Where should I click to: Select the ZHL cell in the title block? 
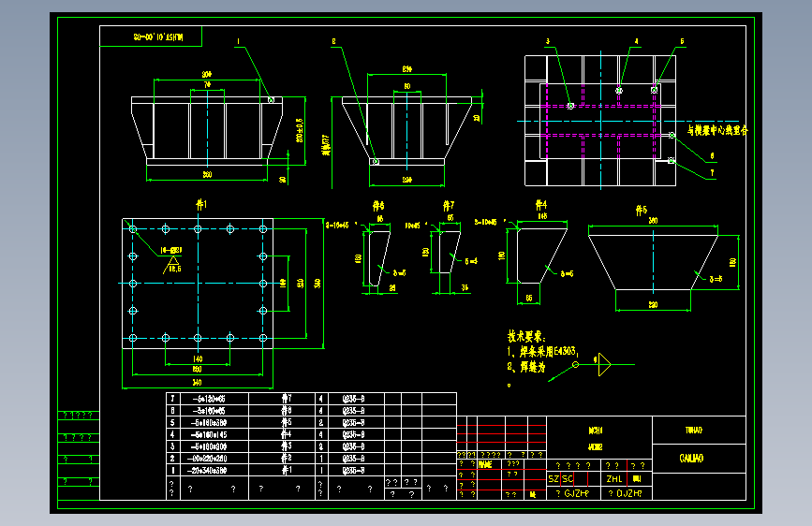(614, 479)
